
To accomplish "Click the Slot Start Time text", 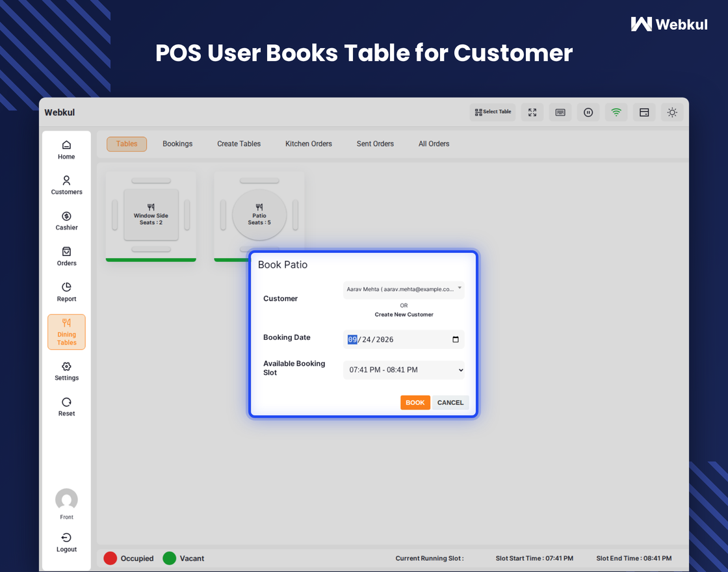I will 534,558.
